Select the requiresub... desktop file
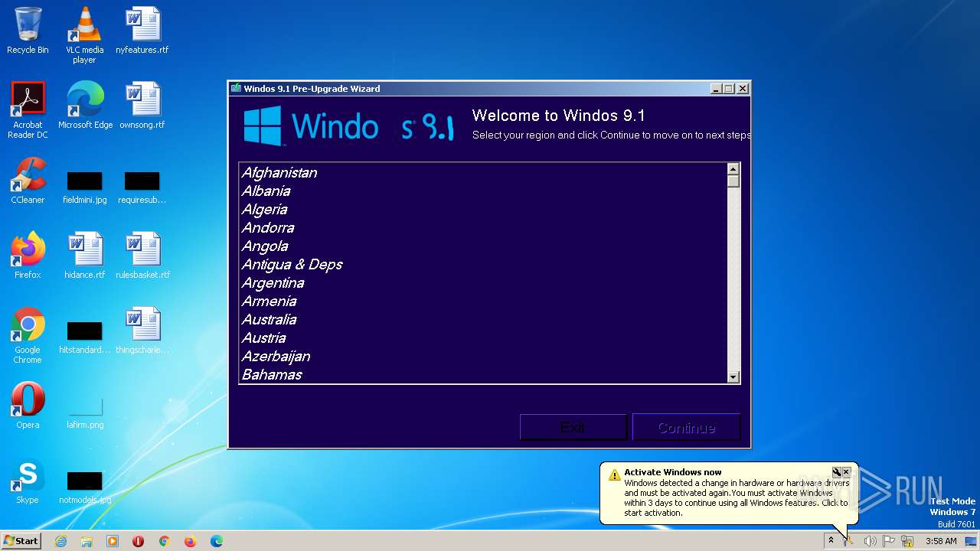Screen dimensions: 980x551 (x=142, y=187)
